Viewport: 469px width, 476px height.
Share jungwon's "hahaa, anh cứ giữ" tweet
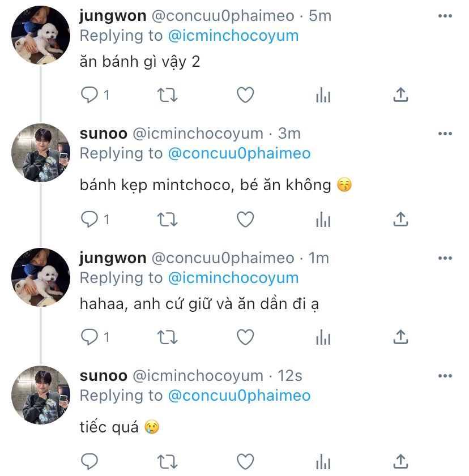(x=400, y=338)
